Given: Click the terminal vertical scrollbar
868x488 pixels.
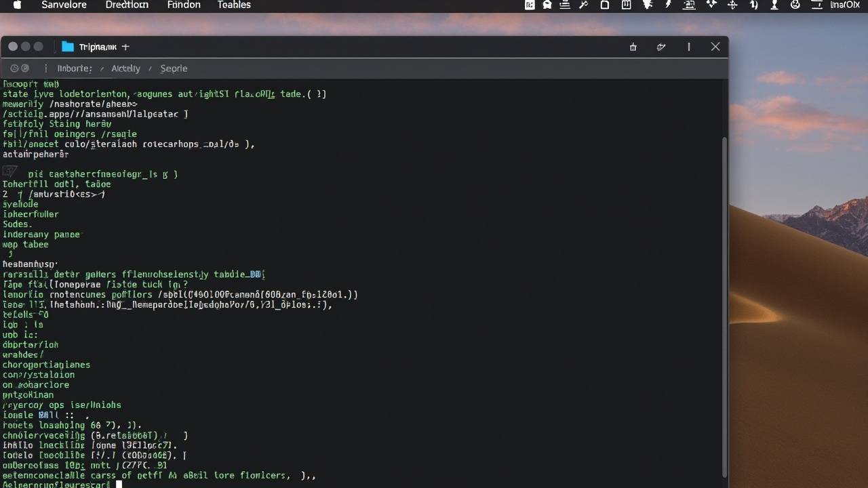Looking at the screenshot, I should pos(724,306).
